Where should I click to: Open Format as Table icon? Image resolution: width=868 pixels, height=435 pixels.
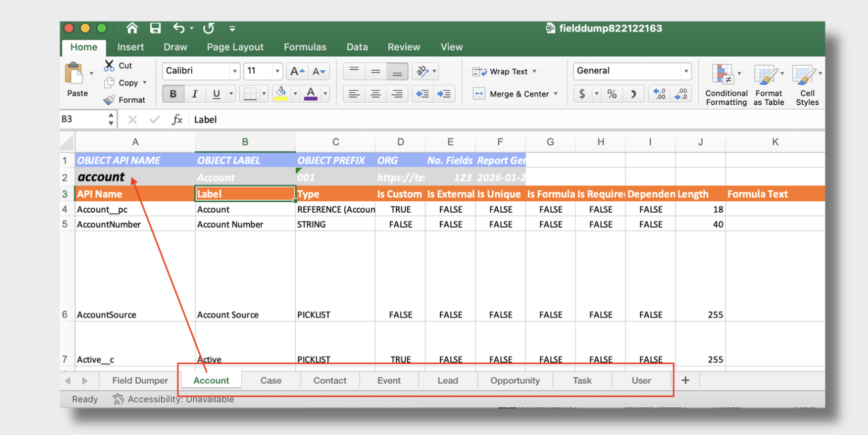pos(765,75)
